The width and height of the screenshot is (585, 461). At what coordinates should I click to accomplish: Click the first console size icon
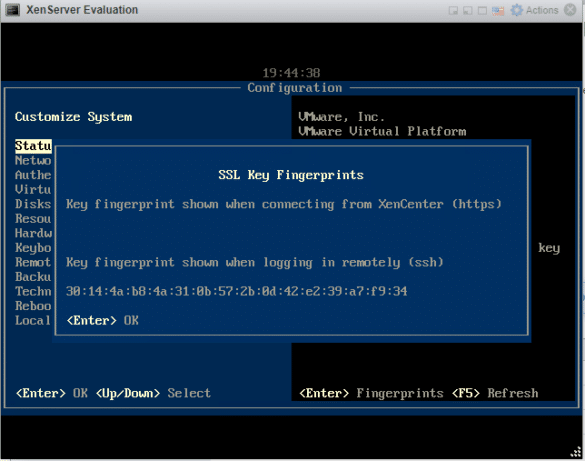point(453,10)
